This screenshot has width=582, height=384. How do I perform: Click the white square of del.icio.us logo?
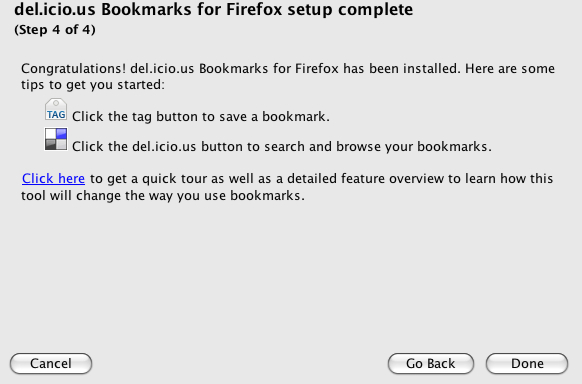[51, 134]
